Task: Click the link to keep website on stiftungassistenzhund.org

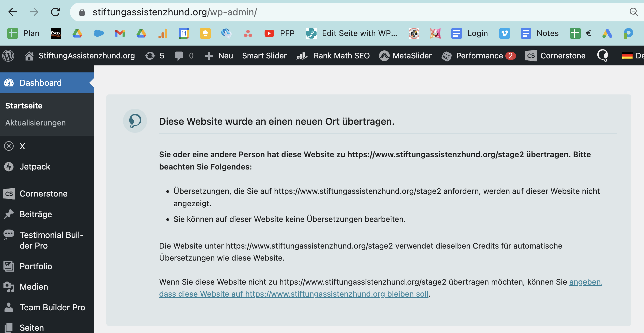Action: (294, 294)
